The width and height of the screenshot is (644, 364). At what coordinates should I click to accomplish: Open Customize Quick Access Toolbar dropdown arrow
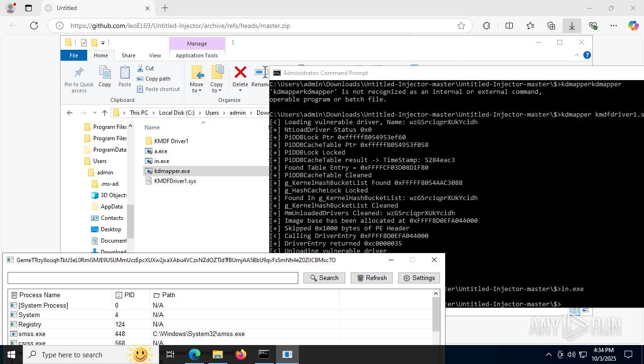pos(103,43)
